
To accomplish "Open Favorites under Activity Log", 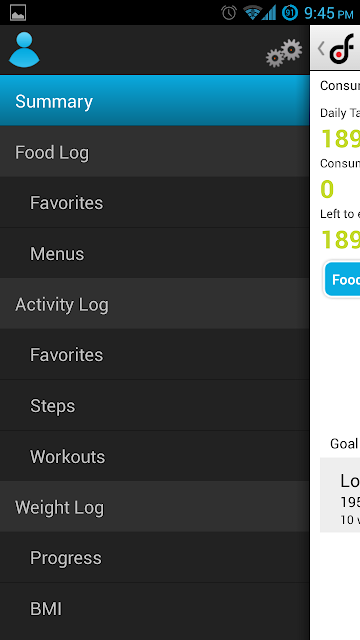I will pyautogui.click(x=155, y=355).
